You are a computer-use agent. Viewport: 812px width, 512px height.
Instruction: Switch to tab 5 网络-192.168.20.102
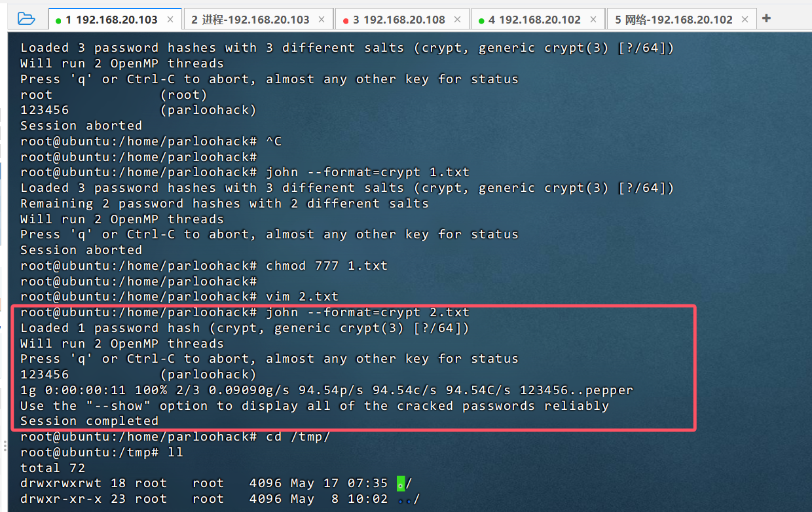click(x=673, y=20)
